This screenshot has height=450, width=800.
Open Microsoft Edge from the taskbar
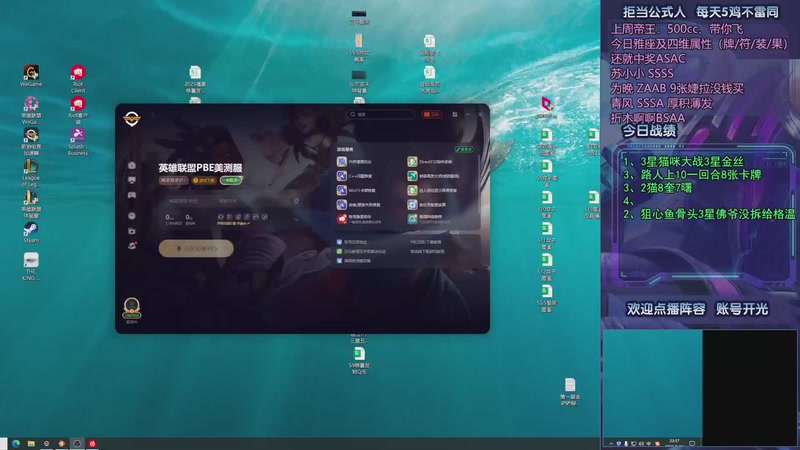click(16, 443)
